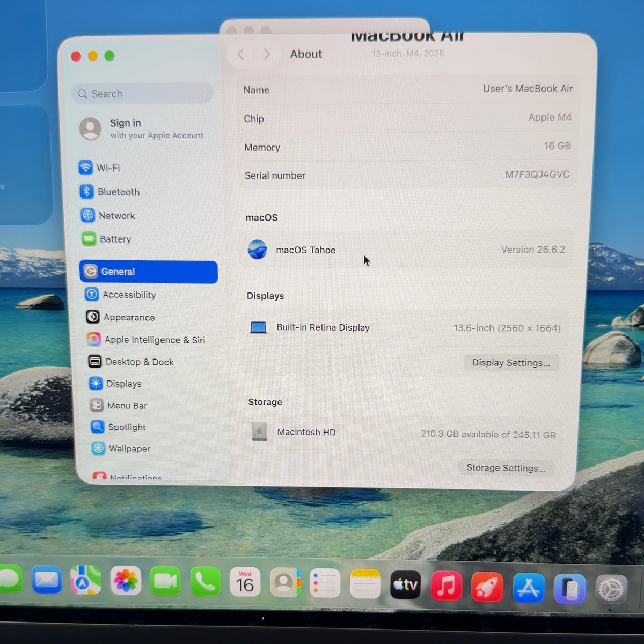This screenshot has height=644, width=644.
Task: Launch Notes from the Dock
Action: pos(365,583)
